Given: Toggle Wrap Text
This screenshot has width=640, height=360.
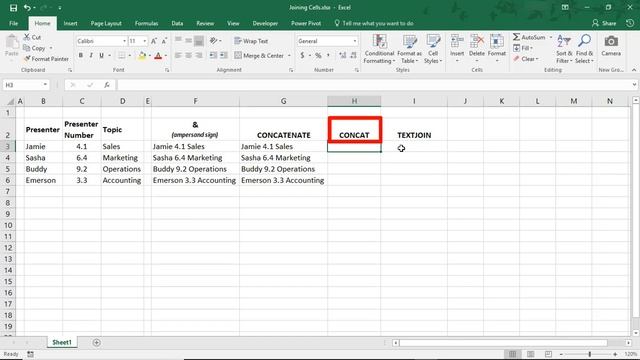Looking at the screenshot, I should coord(251,41).
